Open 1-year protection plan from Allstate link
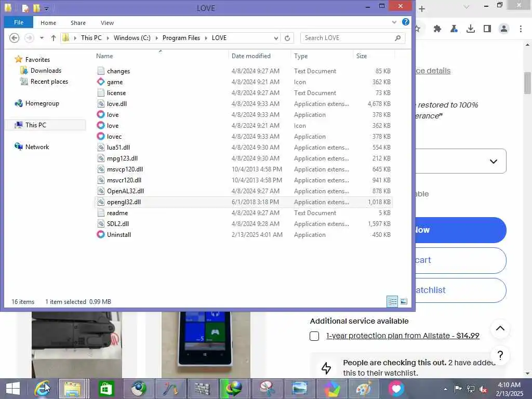532x399 pixels. (403, 336)
